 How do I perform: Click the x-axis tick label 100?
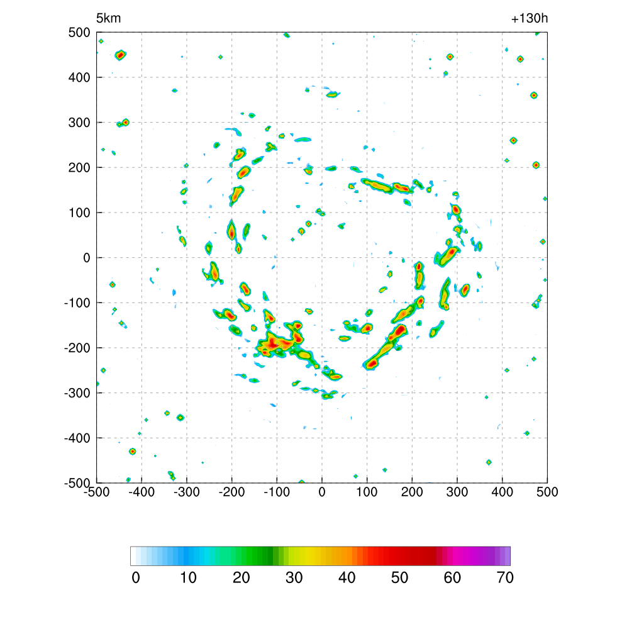(x=367, y=492)
